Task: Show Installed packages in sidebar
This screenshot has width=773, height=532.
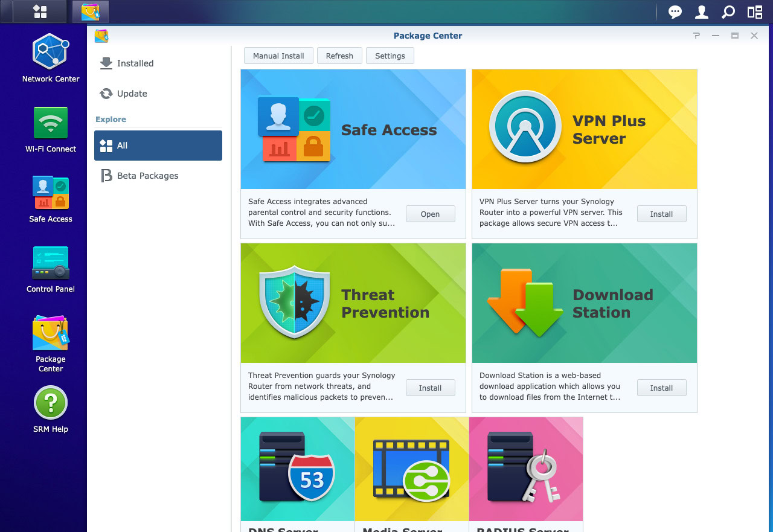Action: click(x=158, y=63)
